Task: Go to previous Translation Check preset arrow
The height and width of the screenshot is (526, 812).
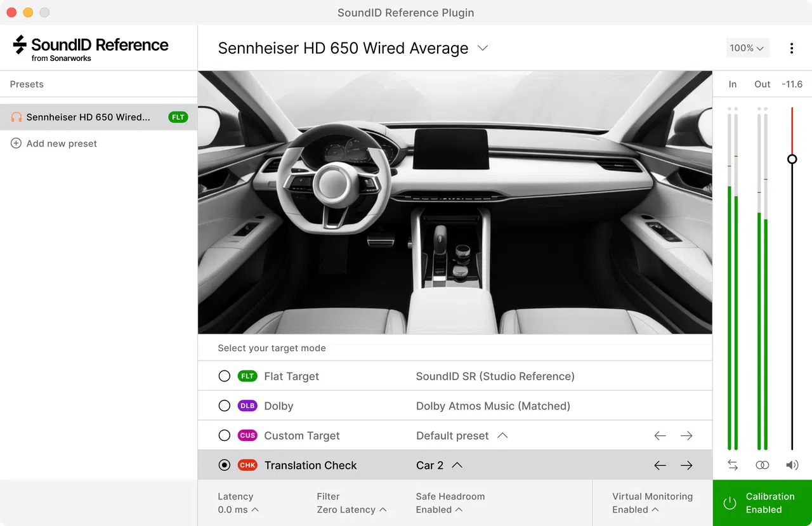Action: click(660, 465)
